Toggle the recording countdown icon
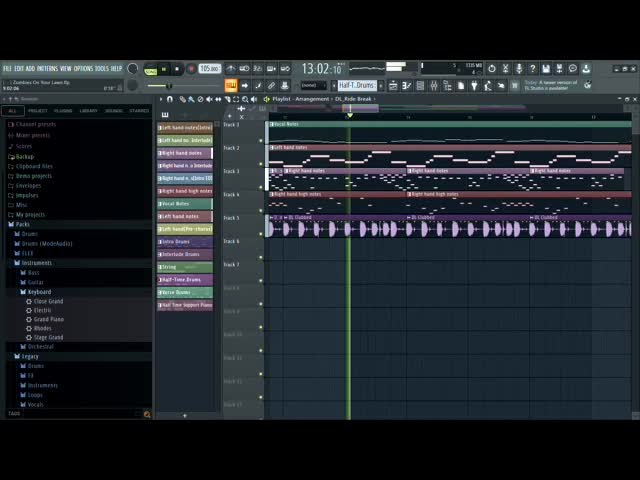Screen dimensions: 640x480 [x=258, y=69]
